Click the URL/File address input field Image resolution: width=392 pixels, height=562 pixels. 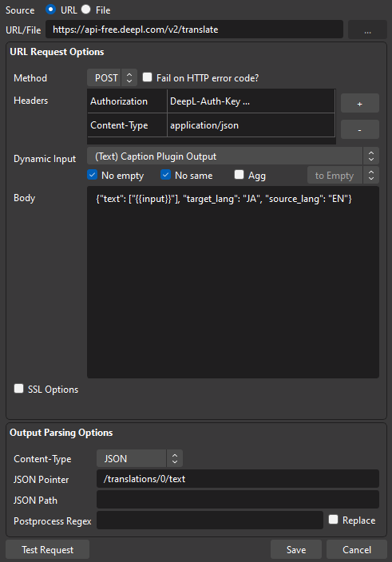click(x=194, y=30)
